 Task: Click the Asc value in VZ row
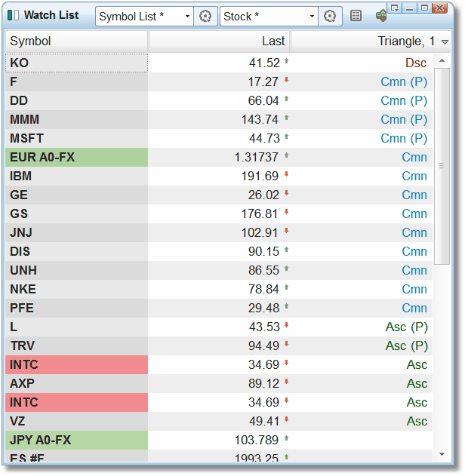417,421
